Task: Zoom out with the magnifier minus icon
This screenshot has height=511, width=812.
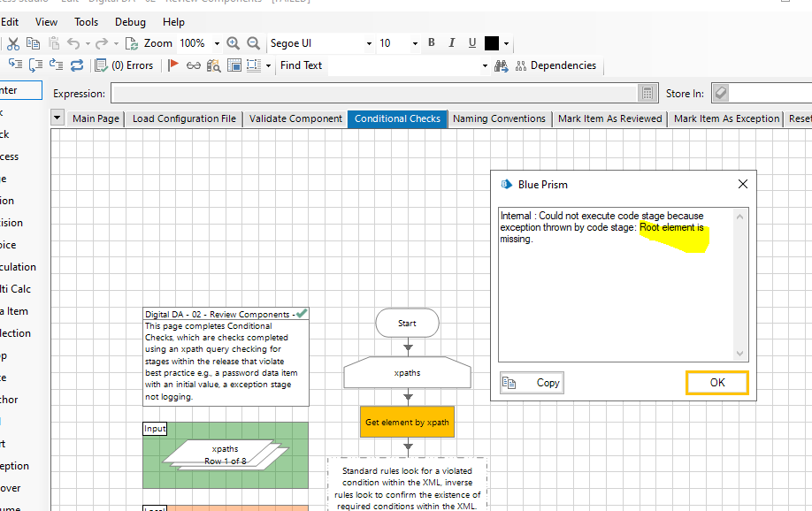Action: (x=253, y=43)
